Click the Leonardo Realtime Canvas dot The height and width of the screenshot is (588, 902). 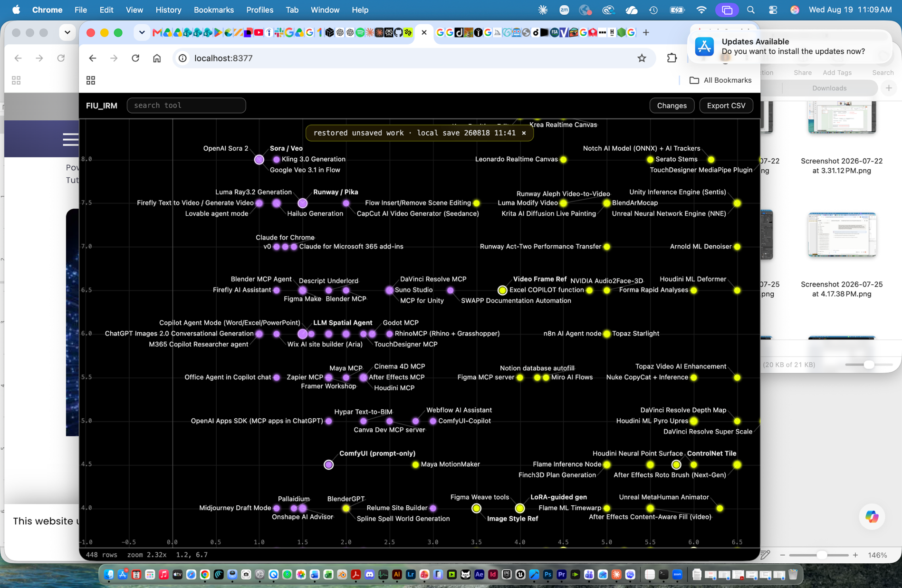click(563, 159)
